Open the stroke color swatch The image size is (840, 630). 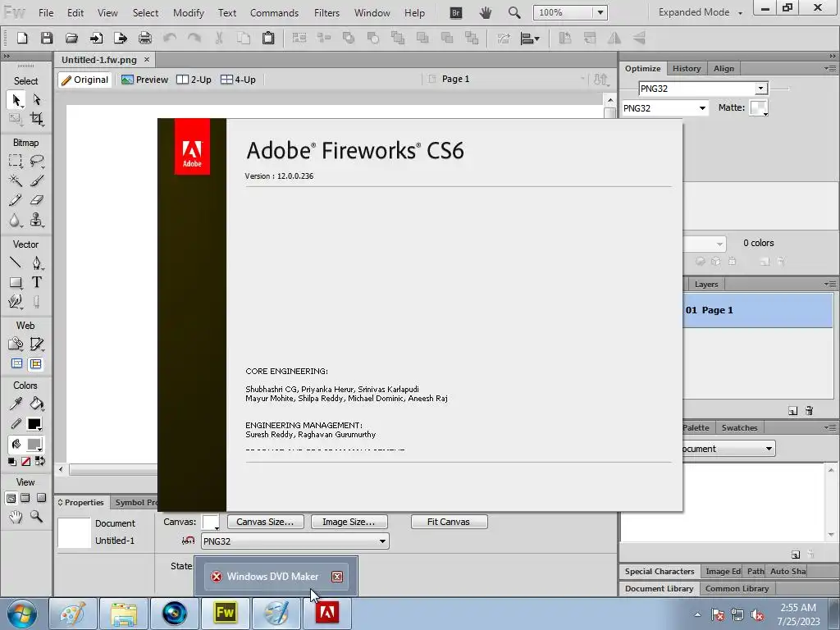[34, 424]
